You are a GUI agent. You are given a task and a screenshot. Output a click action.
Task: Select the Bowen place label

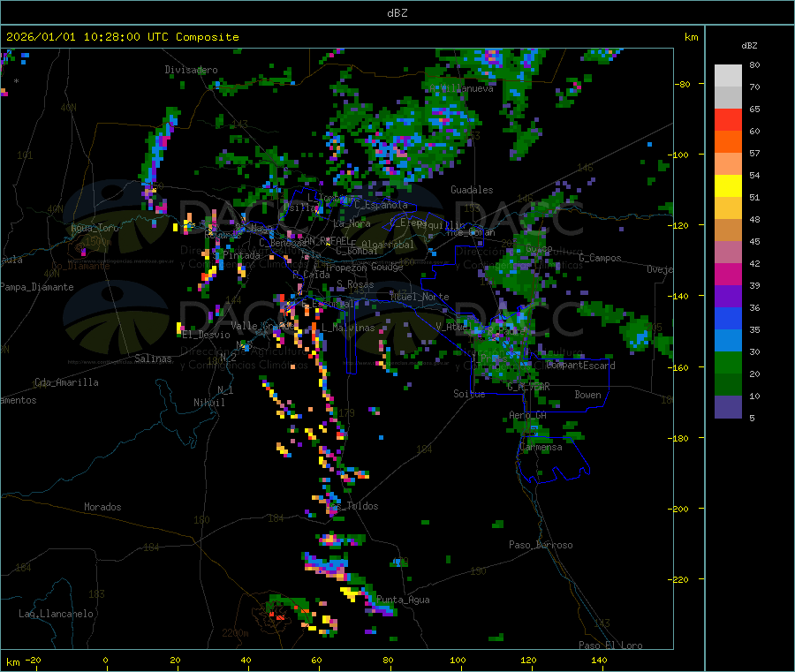pyautogui.click(x=587, y=395)
